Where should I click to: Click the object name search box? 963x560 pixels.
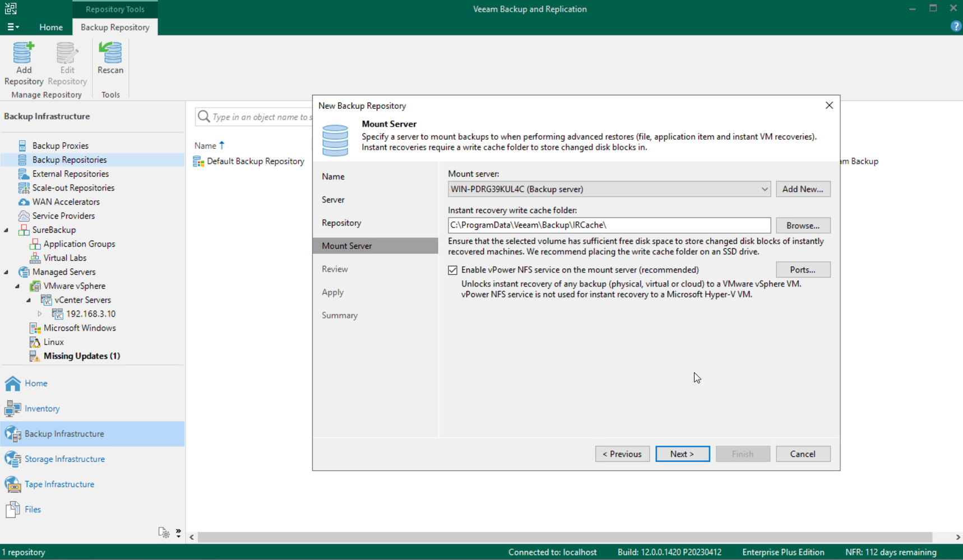click(254, 117)
